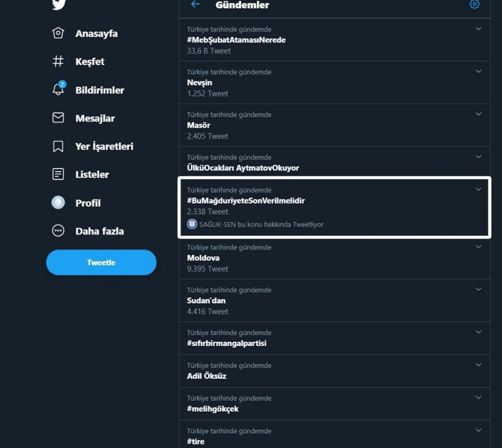Open the Listeler list icon
502x448 pixels.
pyautogui.click(x=58, y=174)
